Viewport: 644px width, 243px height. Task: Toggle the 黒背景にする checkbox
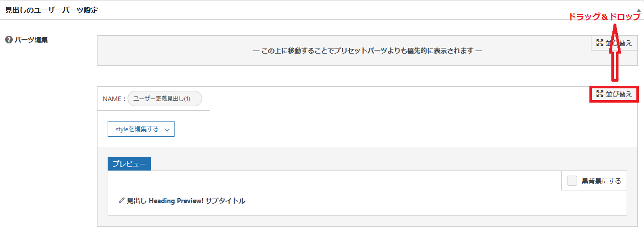(x=572, y=181)
